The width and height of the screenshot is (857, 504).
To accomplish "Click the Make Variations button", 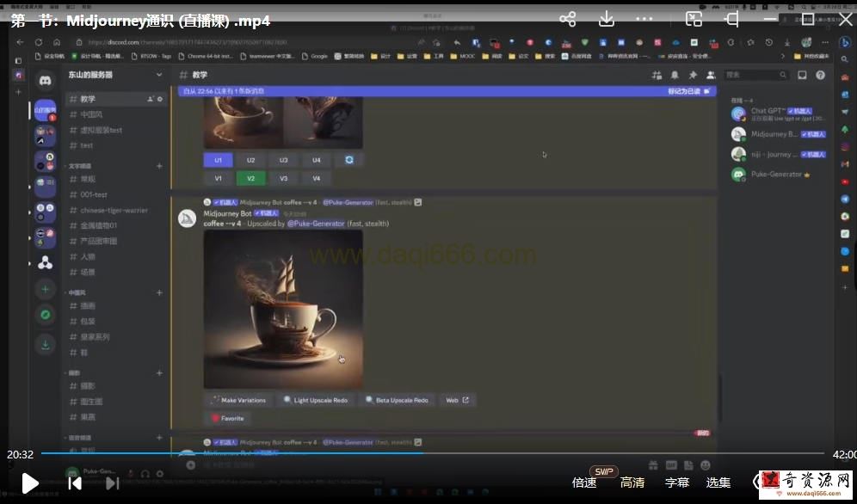I will (238, 400).
